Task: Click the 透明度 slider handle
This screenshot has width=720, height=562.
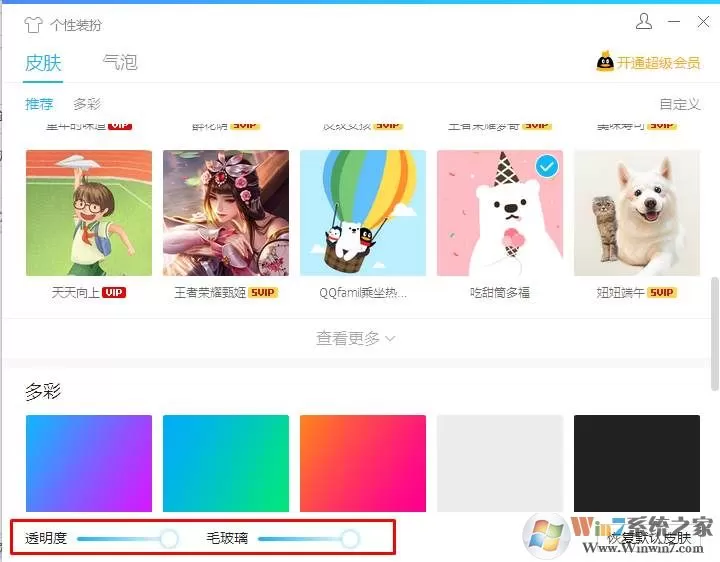Action: point(169,538)
